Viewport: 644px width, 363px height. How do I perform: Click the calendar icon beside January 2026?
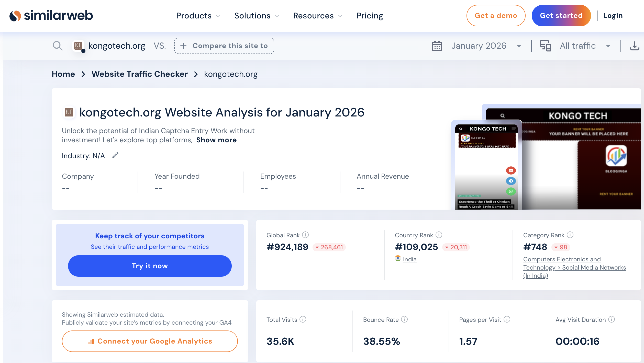coord(437,46)
